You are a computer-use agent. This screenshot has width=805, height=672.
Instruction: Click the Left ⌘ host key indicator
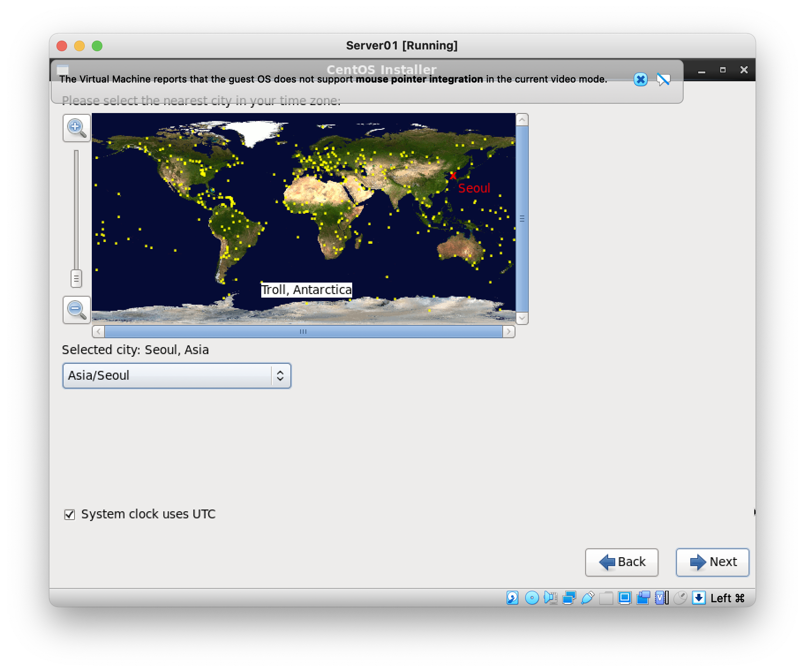[x=727, y=598]
